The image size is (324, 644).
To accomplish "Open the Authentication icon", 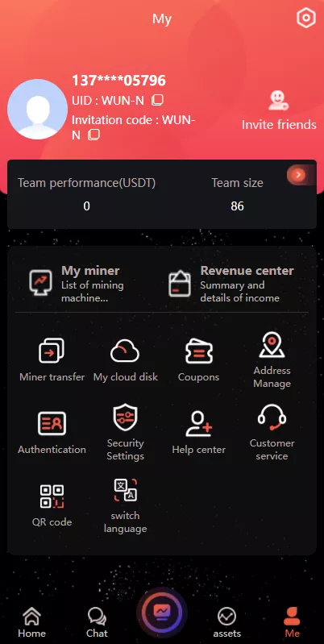I will (52, 423).
